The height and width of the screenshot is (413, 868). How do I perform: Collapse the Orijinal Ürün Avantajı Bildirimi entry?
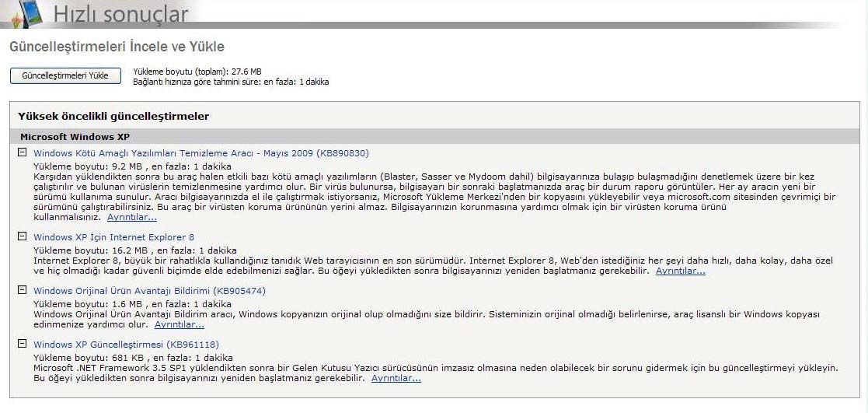[x=22, y=290]
